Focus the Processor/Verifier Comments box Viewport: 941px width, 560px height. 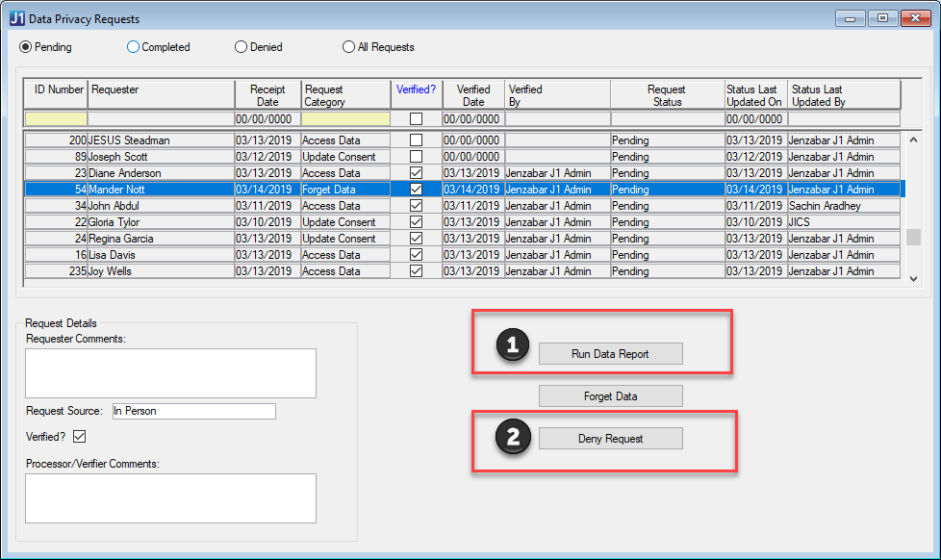click(170, 497)
